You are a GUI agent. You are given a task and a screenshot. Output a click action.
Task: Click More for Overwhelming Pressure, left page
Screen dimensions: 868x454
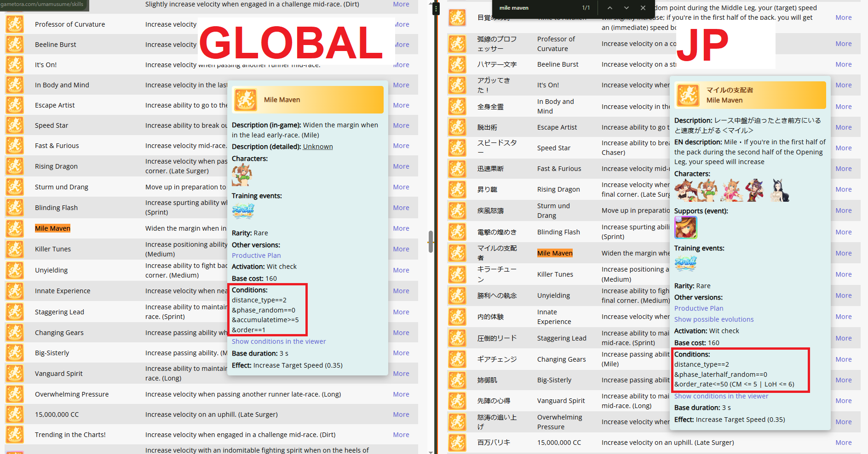(401, 394)
